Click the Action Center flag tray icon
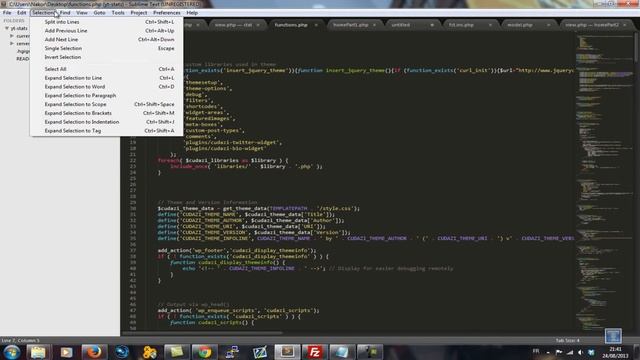The image size is (640, 360). coord(559,352)
